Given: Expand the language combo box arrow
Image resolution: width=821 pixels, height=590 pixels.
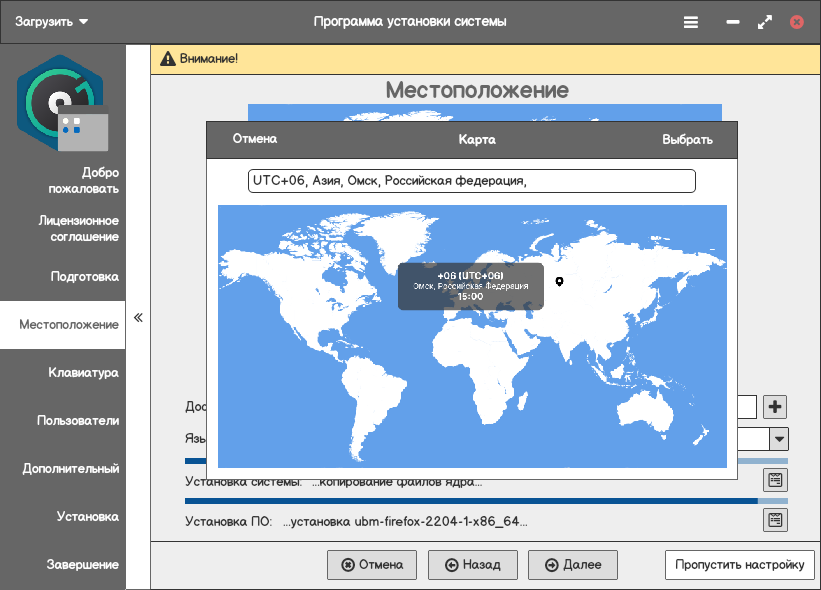Looking at the screenshot, I should (778, 439).
